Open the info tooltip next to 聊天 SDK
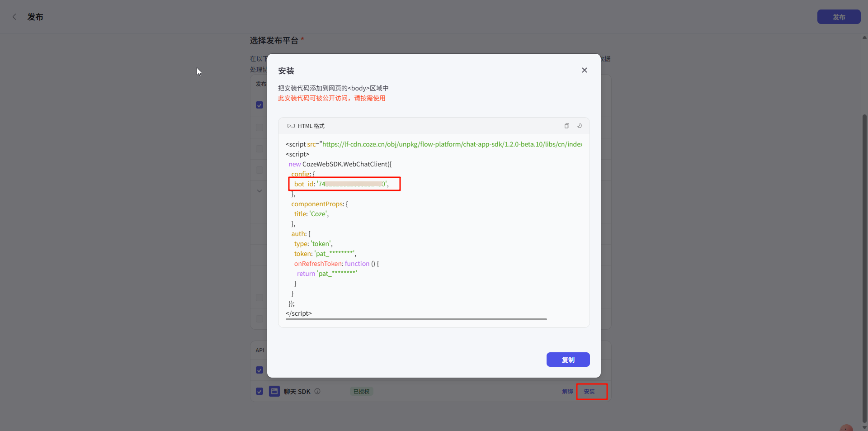This screenshot has width=868, height=431. pos(317,391)
